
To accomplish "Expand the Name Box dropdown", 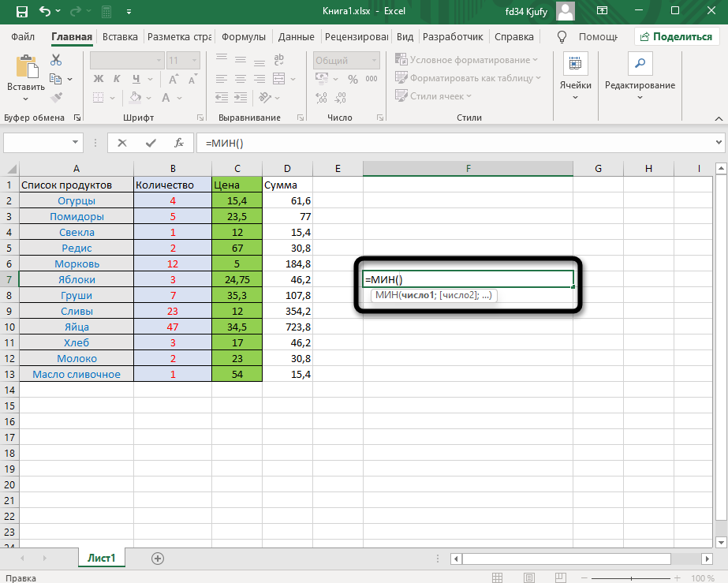I will 77,143.
